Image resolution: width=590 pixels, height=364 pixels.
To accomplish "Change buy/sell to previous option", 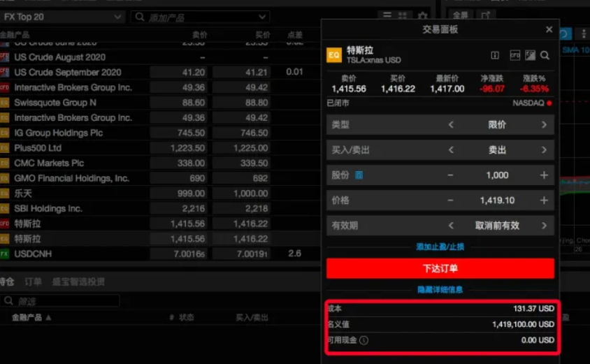I will 451,150.
